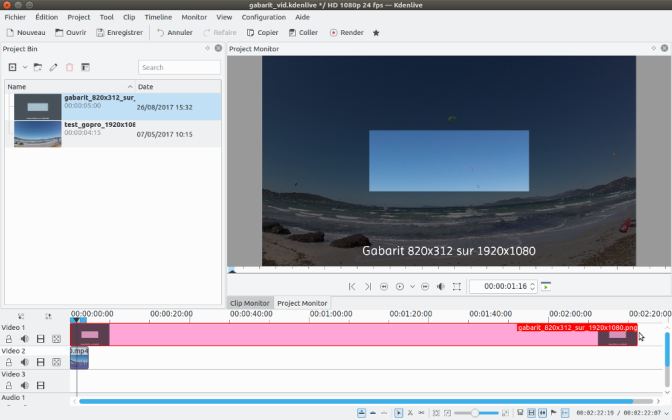672x420 pixels.
Task: Click the timeline vertical scrollbar
Action: tap(667, 349)
